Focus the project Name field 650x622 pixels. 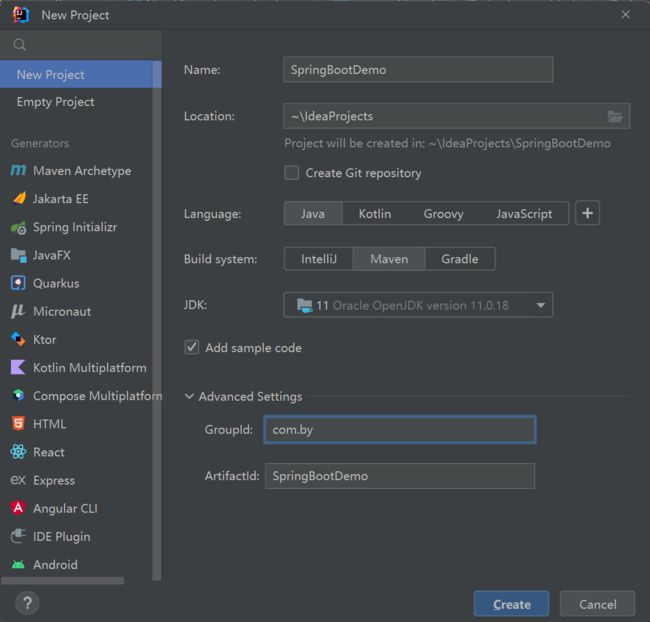coord(418,70)
